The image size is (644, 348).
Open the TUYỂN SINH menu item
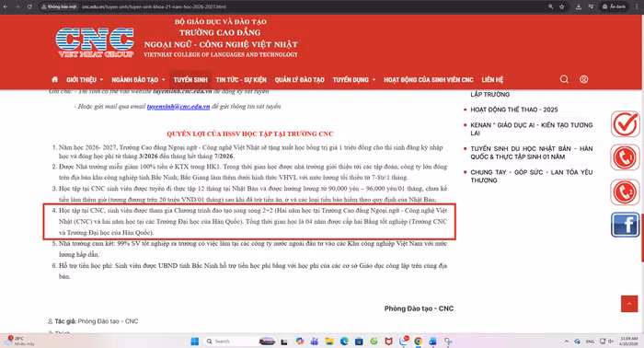[190, 80]
